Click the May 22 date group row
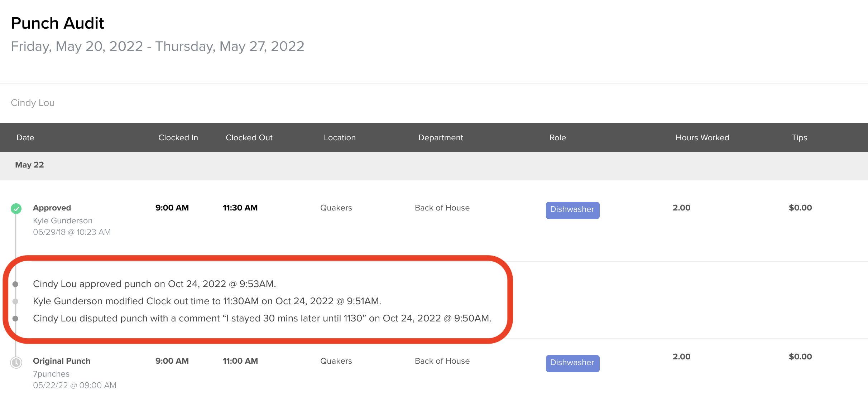The width and height of the screenshot is (868, 407). click(29, 165)
